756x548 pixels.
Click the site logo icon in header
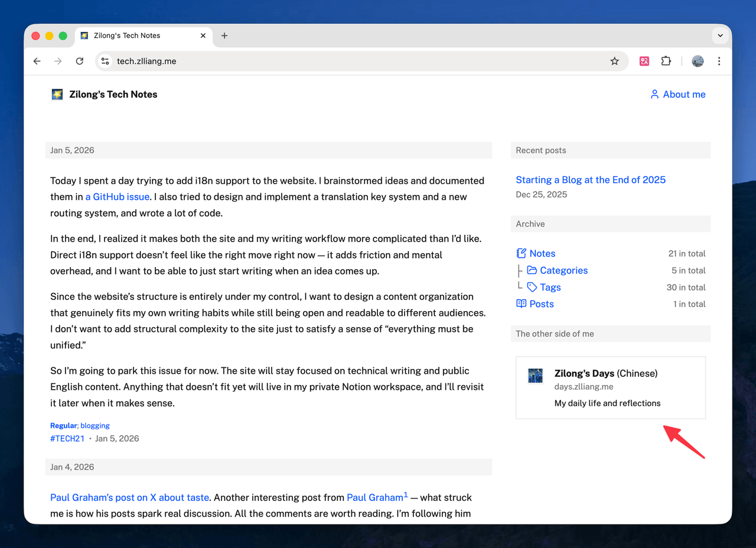57,94
